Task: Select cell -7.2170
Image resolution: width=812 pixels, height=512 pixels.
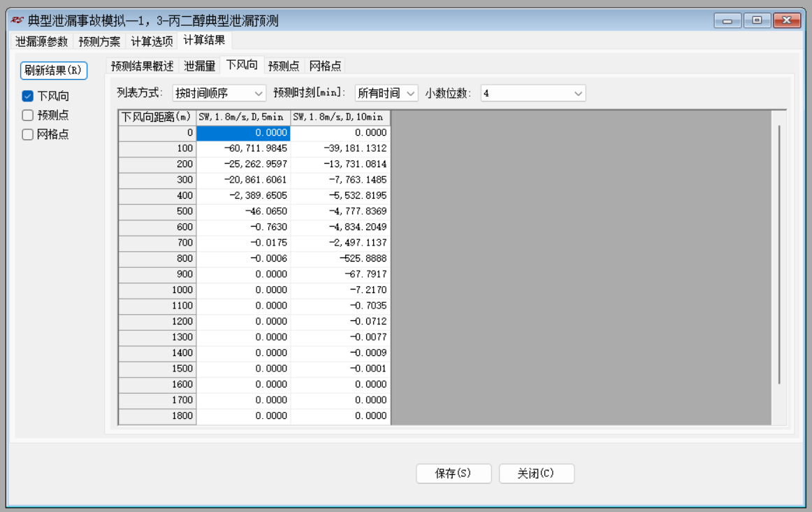Action: [340, 290]
